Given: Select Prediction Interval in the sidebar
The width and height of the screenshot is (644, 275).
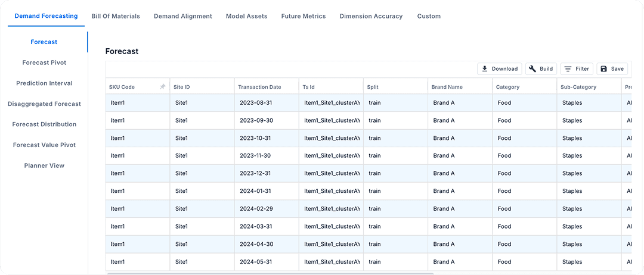Looking at the screenshot, I should pos(44,83).
